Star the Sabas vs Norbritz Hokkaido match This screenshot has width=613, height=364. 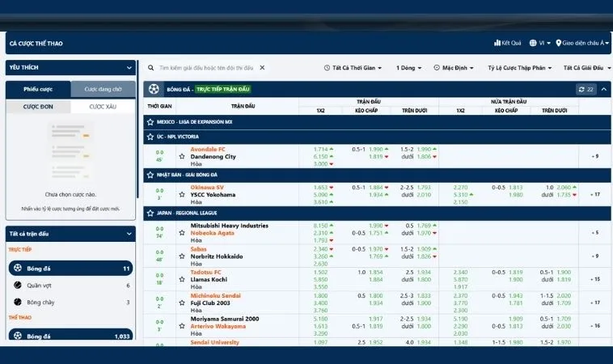(182, 256)
